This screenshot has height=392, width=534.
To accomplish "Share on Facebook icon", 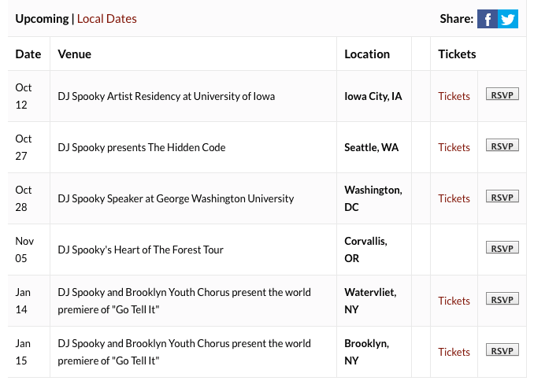I will pyautogui.click(x=488, y=19).
